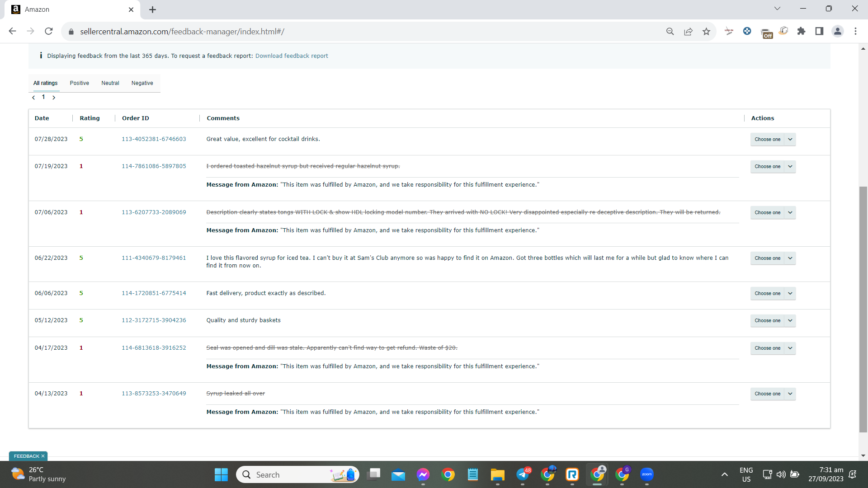Go back to previous page in browser

coord(12,31)
